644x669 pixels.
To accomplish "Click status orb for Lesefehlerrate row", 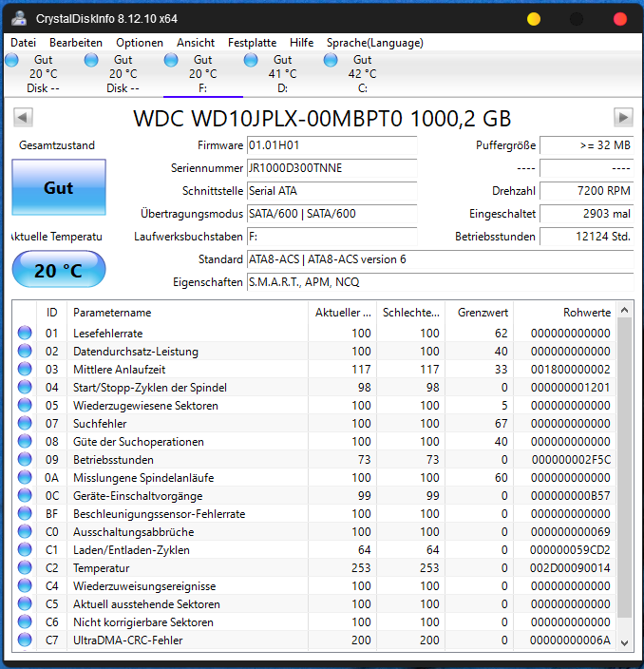I will 25,333.
